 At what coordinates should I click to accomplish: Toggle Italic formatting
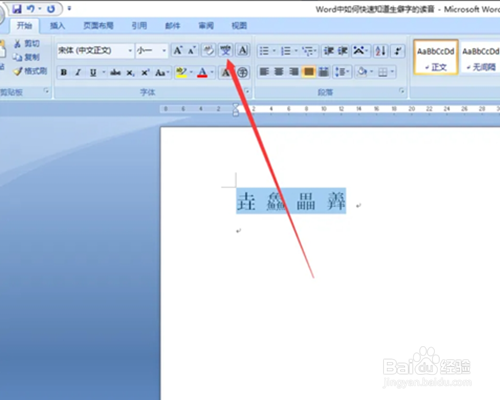coord(78,72)
